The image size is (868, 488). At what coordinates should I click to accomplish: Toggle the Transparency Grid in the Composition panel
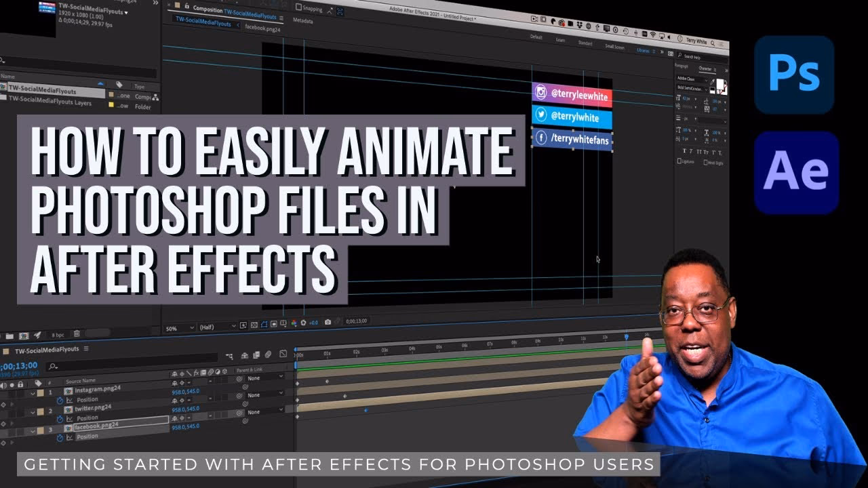coord(254,323)
